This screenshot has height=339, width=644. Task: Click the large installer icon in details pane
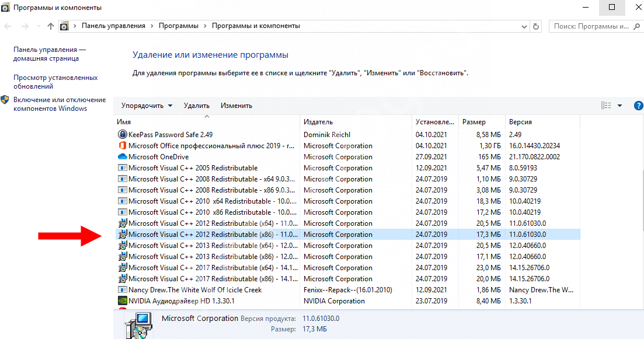click(138, 325)
